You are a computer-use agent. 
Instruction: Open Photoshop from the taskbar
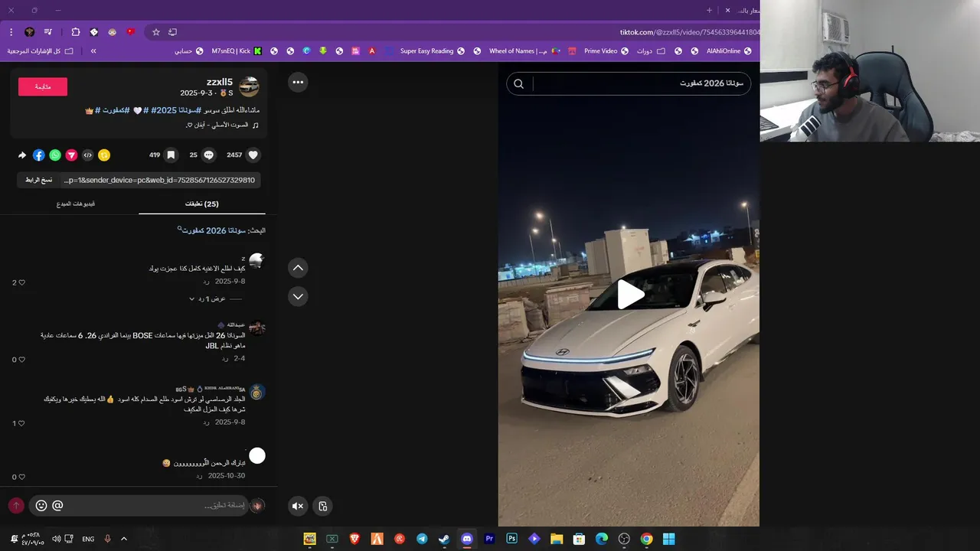[511, 539]
